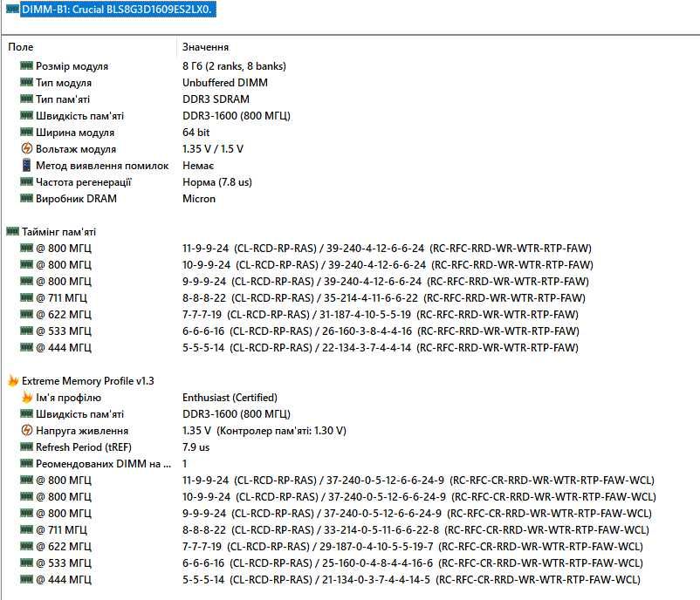Image resolution: width=700 pixels, height=600 pixels.
Task: Select XMP timing '11-9-9-24' with RC 37
Action: click(x=418, y=480)
